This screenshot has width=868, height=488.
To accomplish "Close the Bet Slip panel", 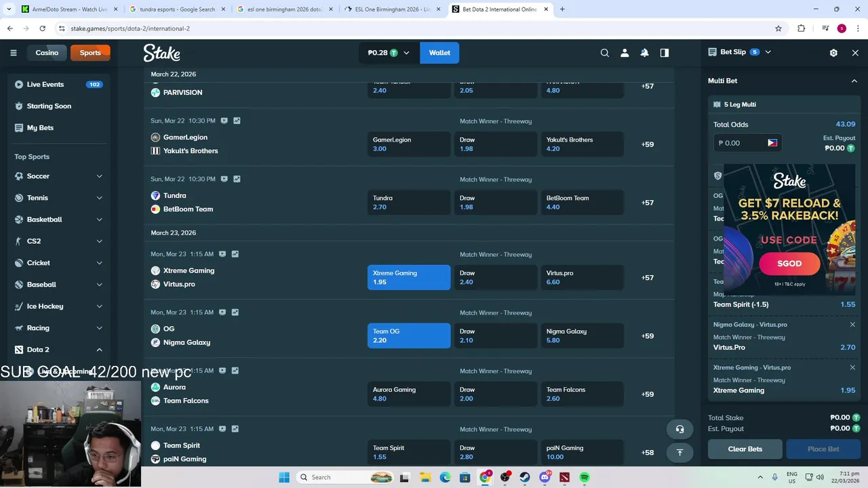I will click(855, 53).
